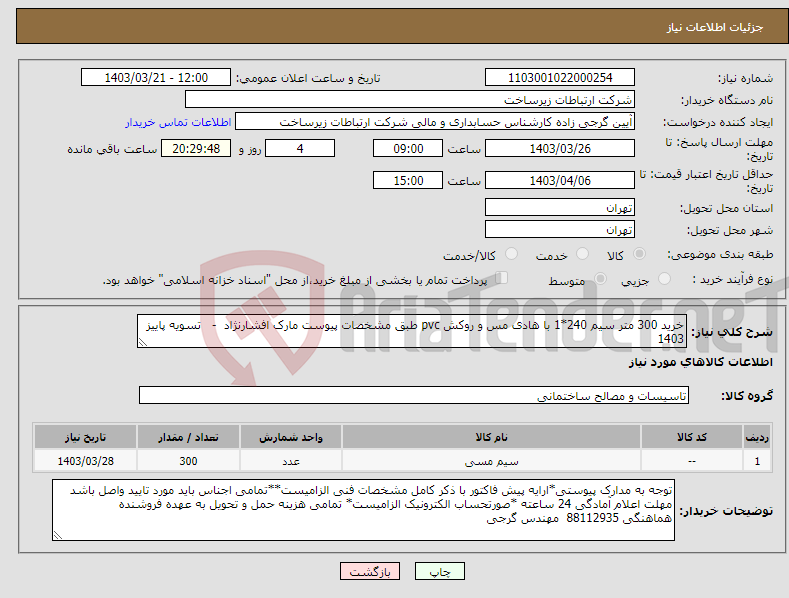The height and width of the screenshot is (598, 789).
Task: Click the شهر محل تحویل field
Action: click(560, 230)
